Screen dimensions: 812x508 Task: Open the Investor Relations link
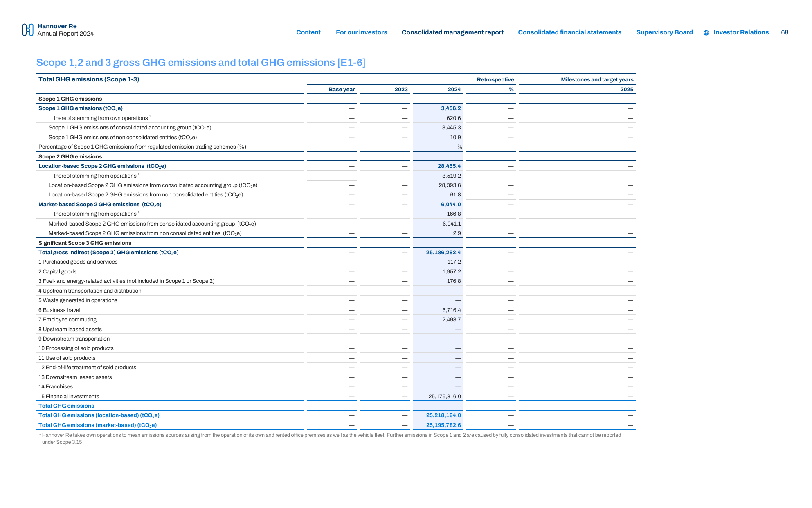coord(741,32)
